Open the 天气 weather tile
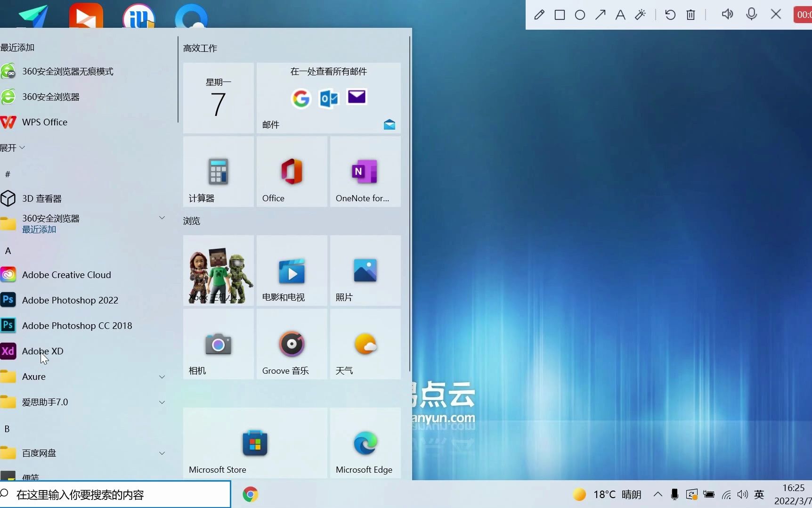This screenshot has height=508, width=812. 365,344
